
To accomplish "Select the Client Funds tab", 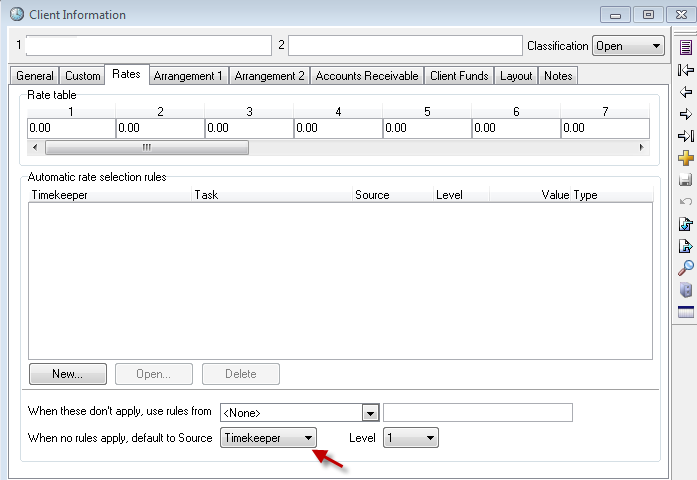I will 459,76.
